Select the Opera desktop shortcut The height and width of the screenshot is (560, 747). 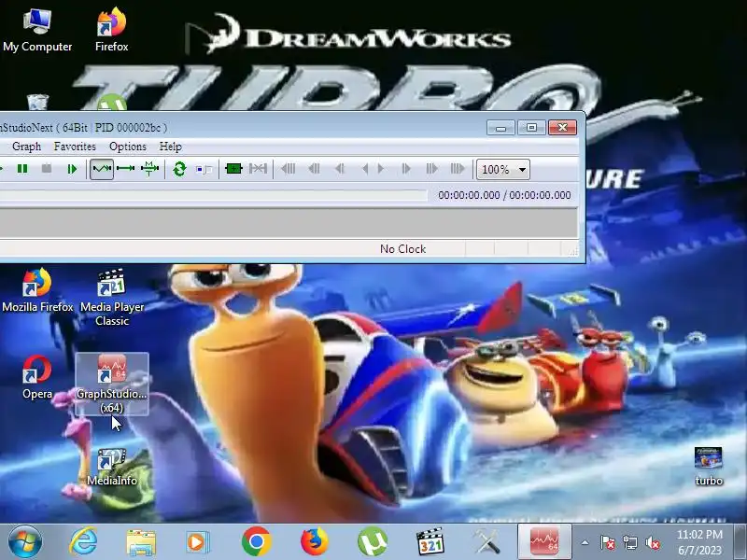37,377
